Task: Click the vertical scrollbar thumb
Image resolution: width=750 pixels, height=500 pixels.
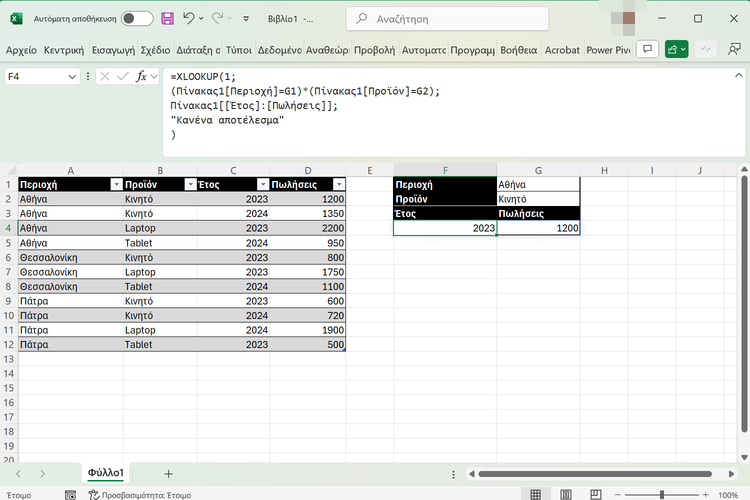Action: coord(744,305)
